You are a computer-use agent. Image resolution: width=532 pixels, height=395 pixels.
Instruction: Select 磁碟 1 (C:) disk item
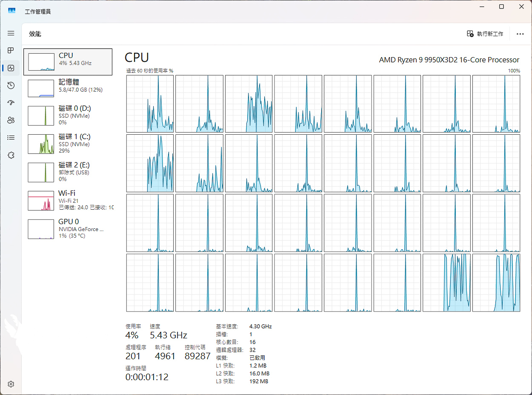pyautogui.click(x=68, y=144)
